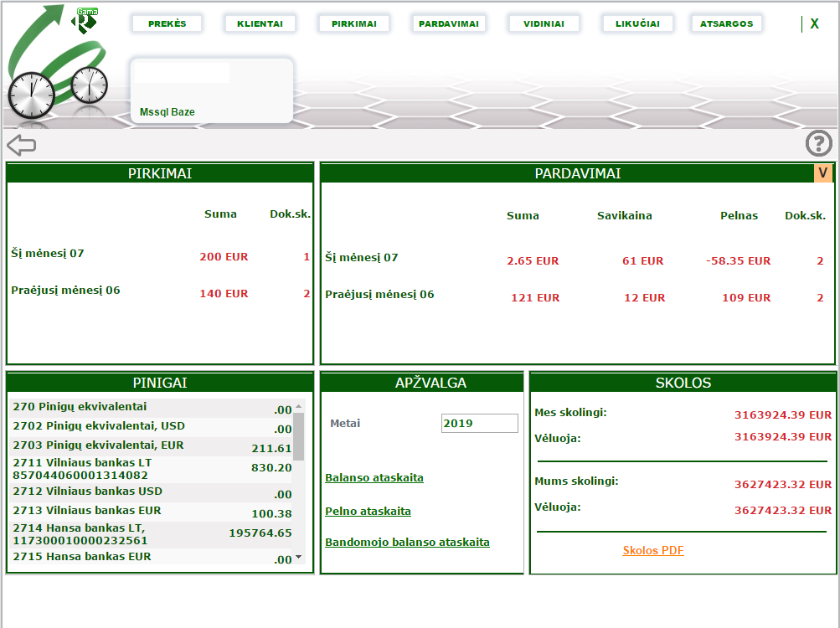Open the Pardavimai menu
This screenshot has width=840, height=628.
450,23
